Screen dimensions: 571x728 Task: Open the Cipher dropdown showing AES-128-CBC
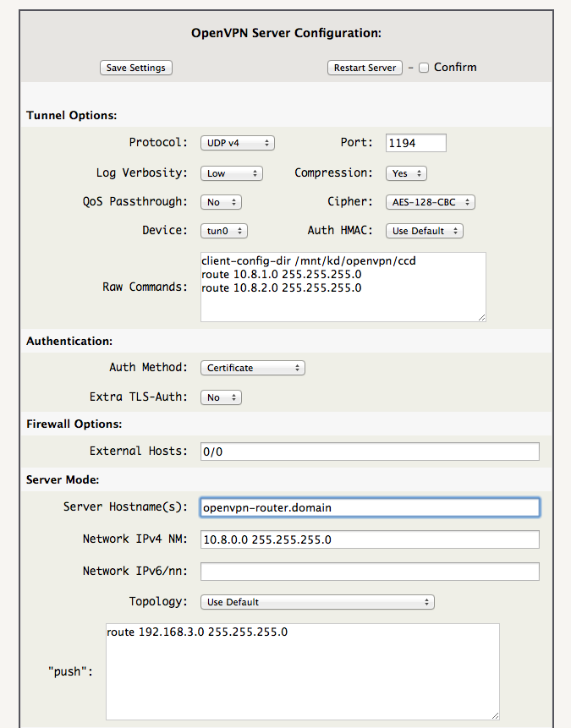point(431,202)
